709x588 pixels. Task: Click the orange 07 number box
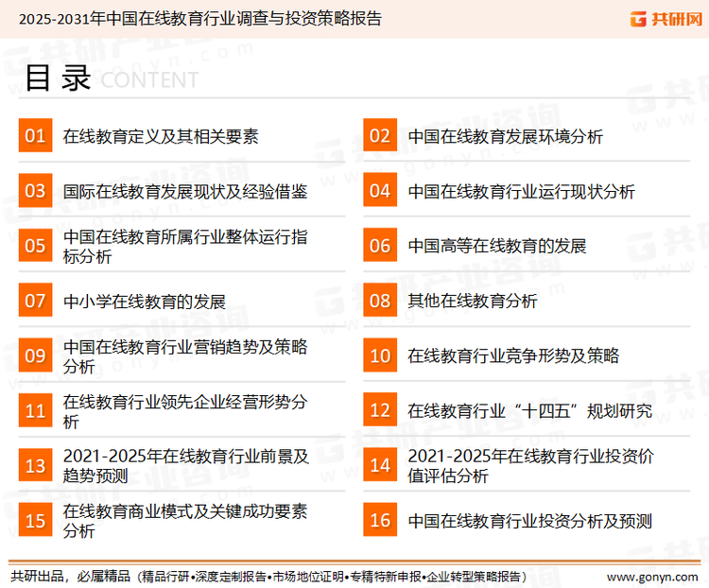pyautogui.click(x=35, y=301)
